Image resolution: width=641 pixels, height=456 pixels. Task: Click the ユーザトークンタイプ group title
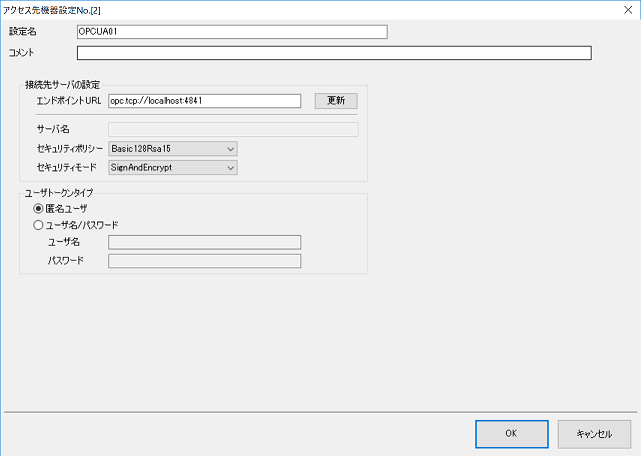(59, 193)
